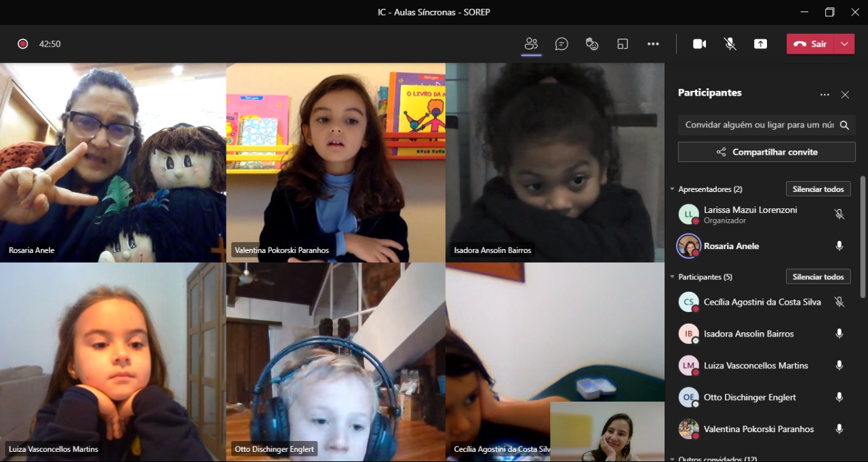Click Isadora Ansolin Bairros's microphone icon in list
The image size is (868, 462).
pyautogui.click(x=840, y=334)
